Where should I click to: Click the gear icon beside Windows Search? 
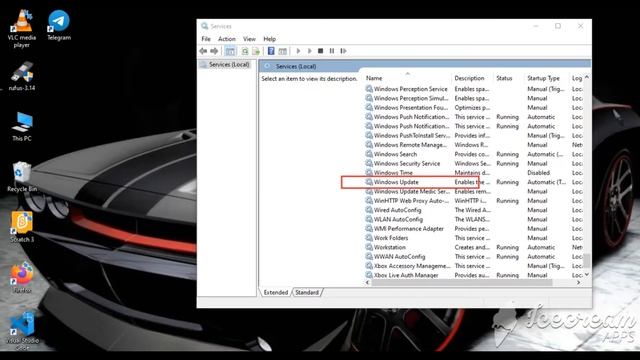369,154
